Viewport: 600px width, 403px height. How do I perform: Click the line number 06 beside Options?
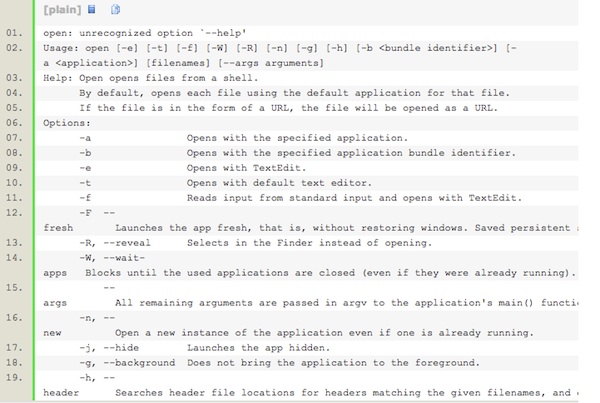coord(13,122)
